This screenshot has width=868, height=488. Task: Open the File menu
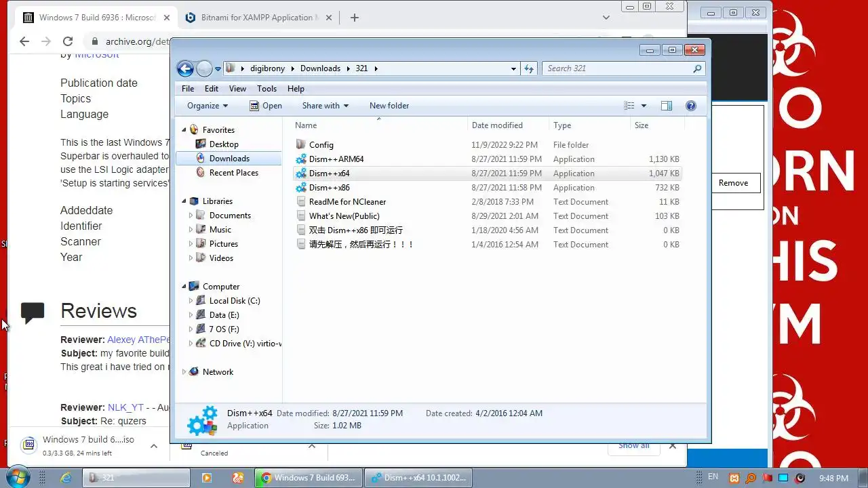188,89
